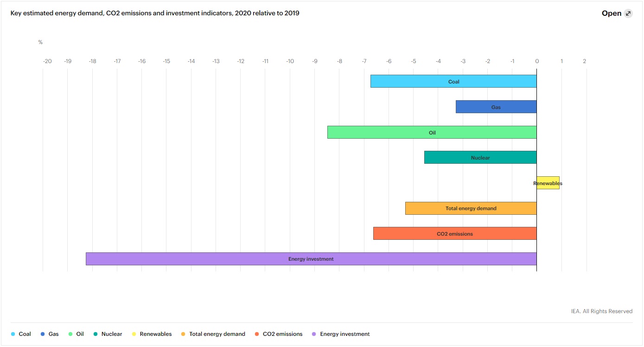Toggle the Gas legend entry
Image resolution: width=644 pixels, height=347 pixels.
(x=50, y=334)
